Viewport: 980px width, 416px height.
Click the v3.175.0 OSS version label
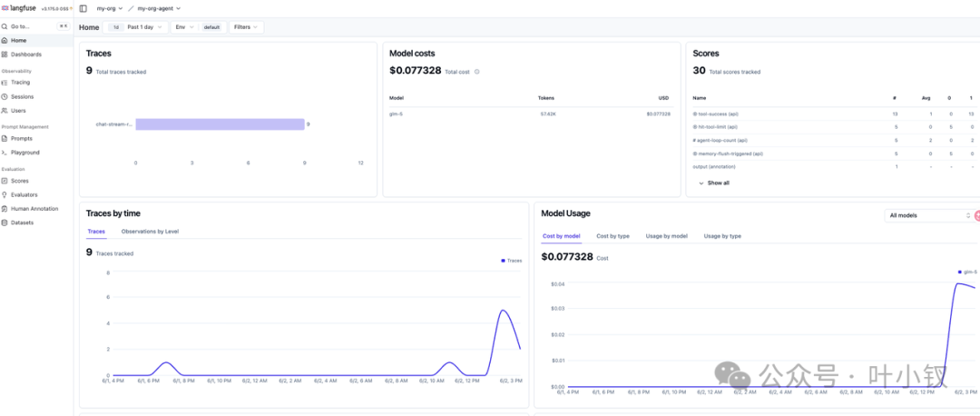pyautogui.click(x=55, y=9)
